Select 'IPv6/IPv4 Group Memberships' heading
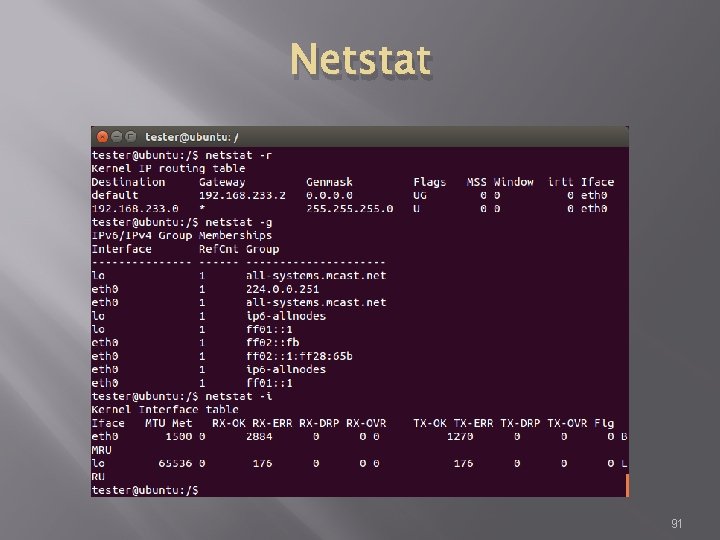Image resolution: width=720 pixels, height=540 pixels. coord(181,236)
